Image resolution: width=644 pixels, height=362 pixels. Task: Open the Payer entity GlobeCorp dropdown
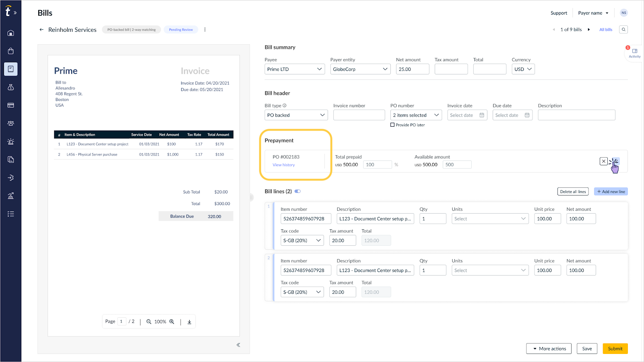point(361,69)
